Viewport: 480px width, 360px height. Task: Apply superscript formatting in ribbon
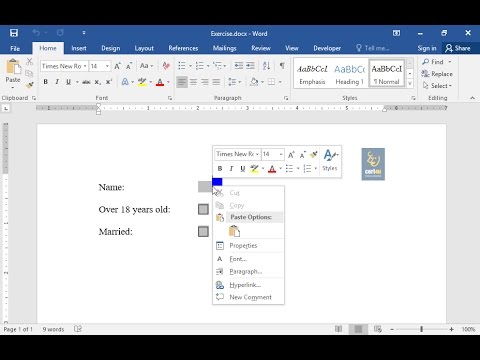(109, 82)
